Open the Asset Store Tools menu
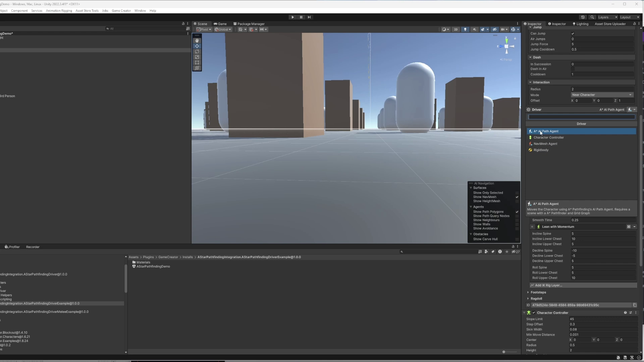 click(87, 11)
